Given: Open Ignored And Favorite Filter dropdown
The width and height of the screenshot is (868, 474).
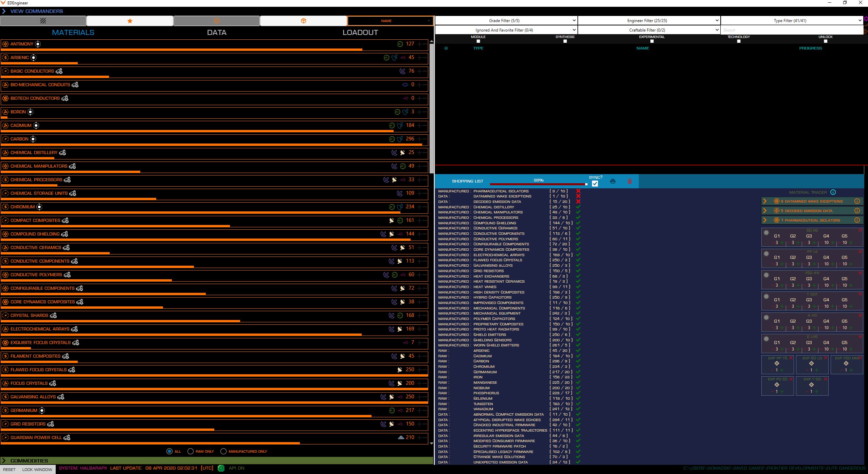Looking at the screenshot, I should tap(506, 30).
